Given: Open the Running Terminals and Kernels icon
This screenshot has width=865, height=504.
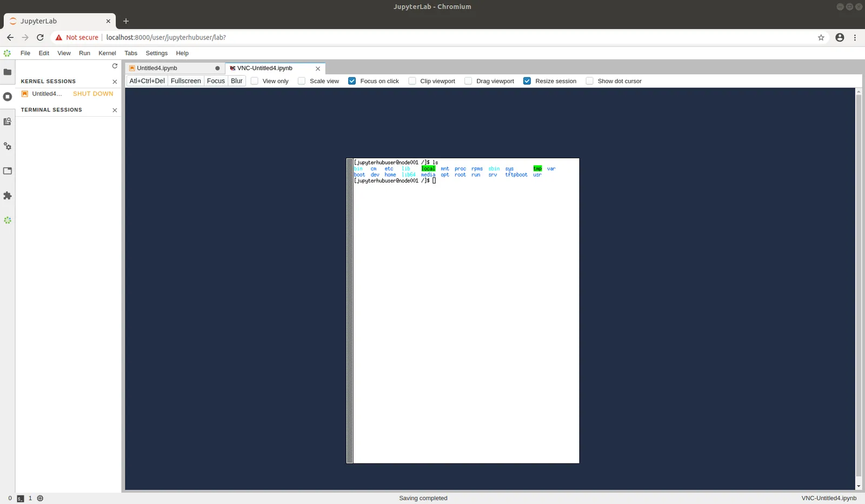Looking at the screenshot, I should pyautogui.click(x=8, y=97).
